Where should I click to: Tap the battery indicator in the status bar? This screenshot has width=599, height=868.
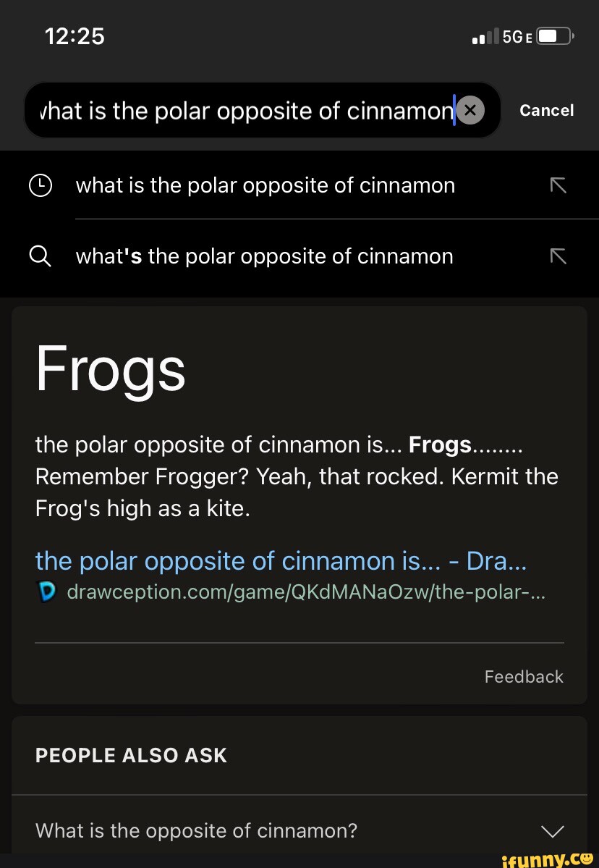pos(553,35)
